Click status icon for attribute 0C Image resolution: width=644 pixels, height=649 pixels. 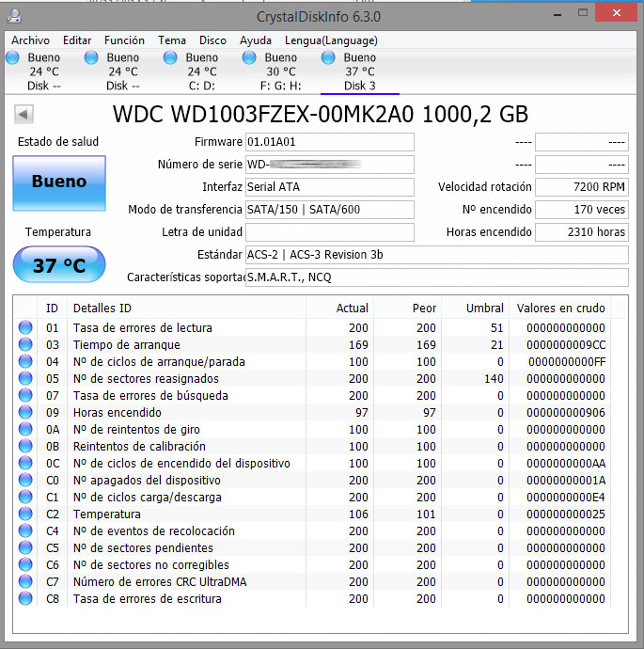coord(25,463)
